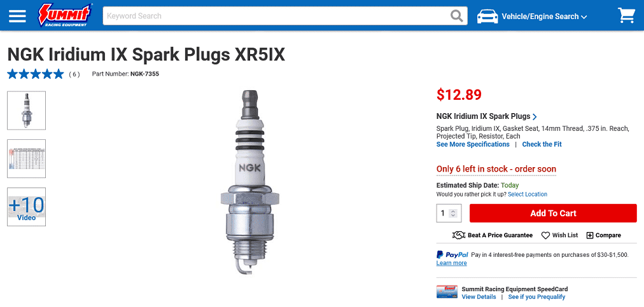
Task: Click the Wish List heart icon
Action: 545,236
